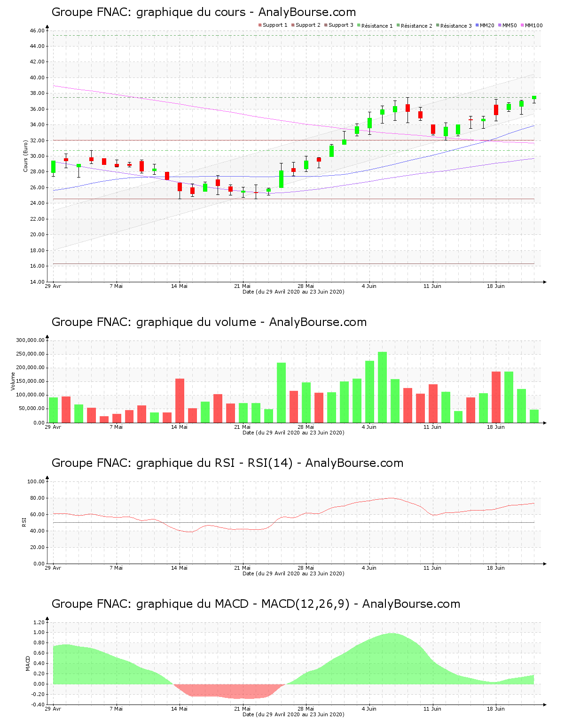
Task: Click the MM20 blue legend square
Action: 477,25
